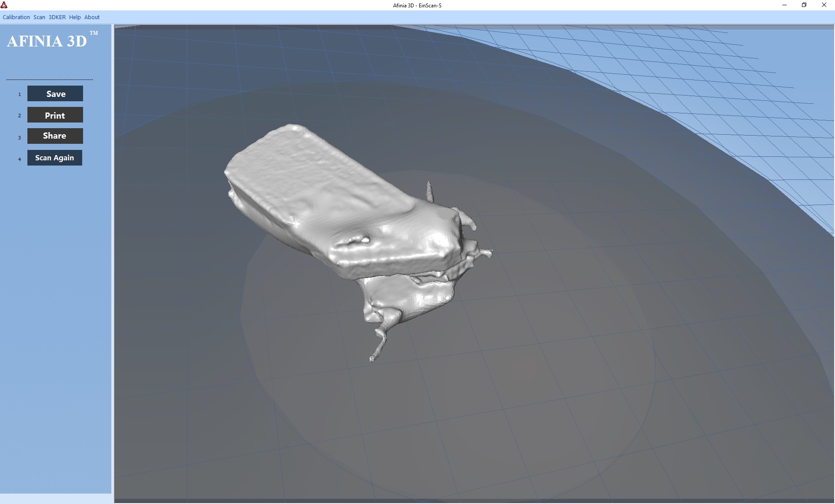
Task: Click the window title text
Action: click(x=417, y=5)
